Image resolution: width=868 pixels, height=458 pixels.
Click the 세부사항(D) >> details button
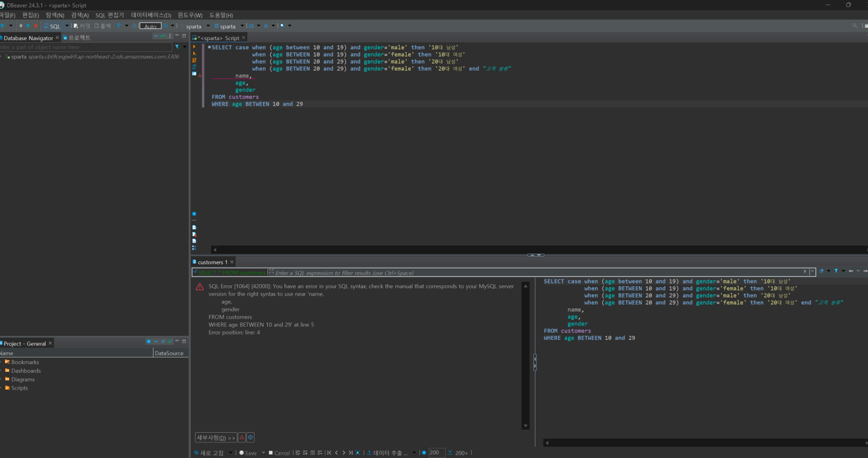[x=216, y=438]
